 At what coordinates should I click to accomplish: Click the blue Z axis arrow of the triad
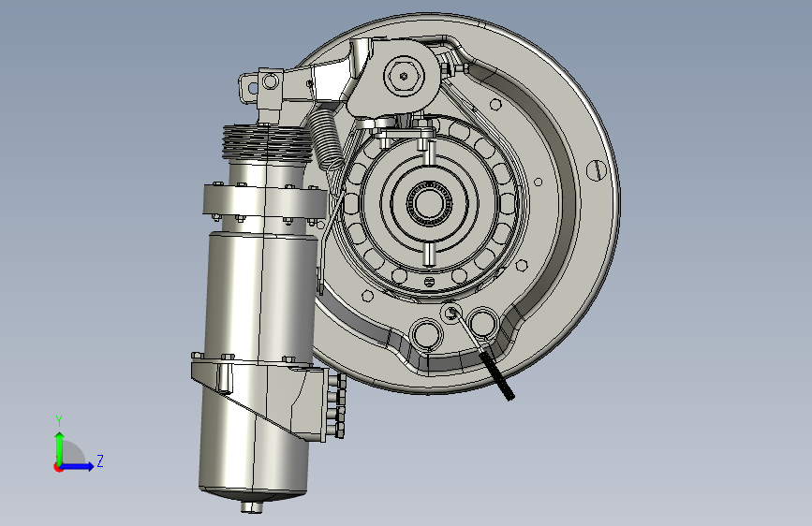coord(78,466)
